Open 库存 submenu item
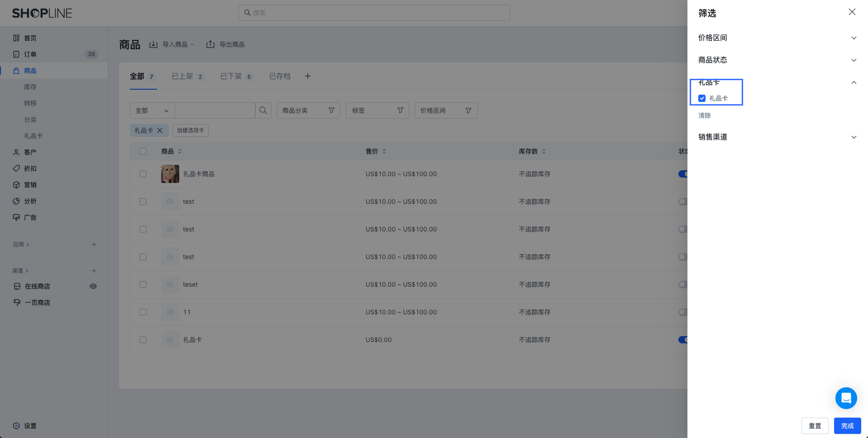868x438 pixels. pos(30,87)
